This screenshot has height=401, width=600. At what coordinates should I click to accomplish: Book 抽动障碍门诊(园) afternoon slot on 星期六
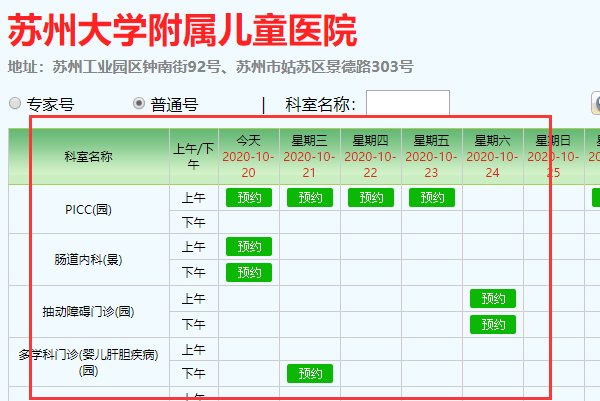(x=493, y=324)
